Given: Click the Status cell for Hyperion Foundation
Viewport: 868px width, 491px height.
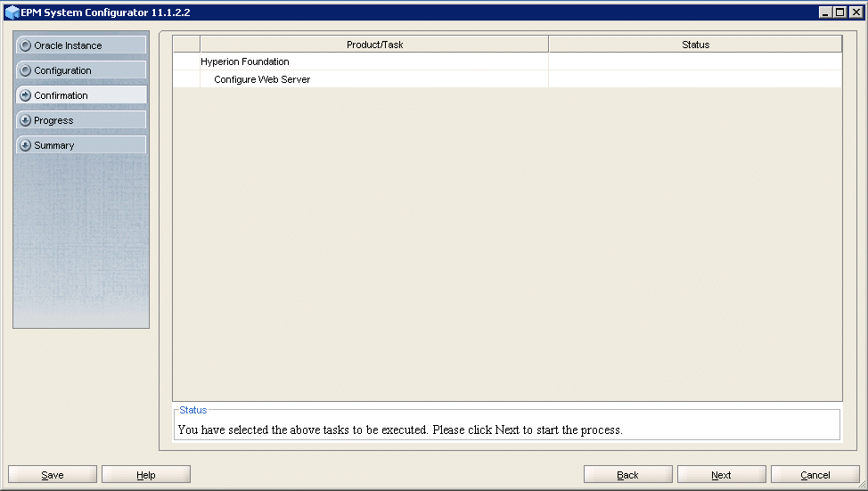Looking at the screenshot, I should 695,61.
